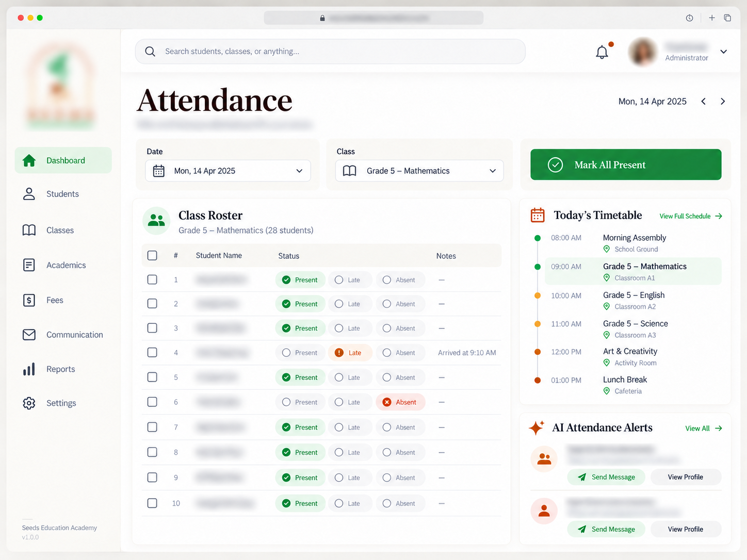
Task: Go to next day arrow
Action: coord(723,102)
